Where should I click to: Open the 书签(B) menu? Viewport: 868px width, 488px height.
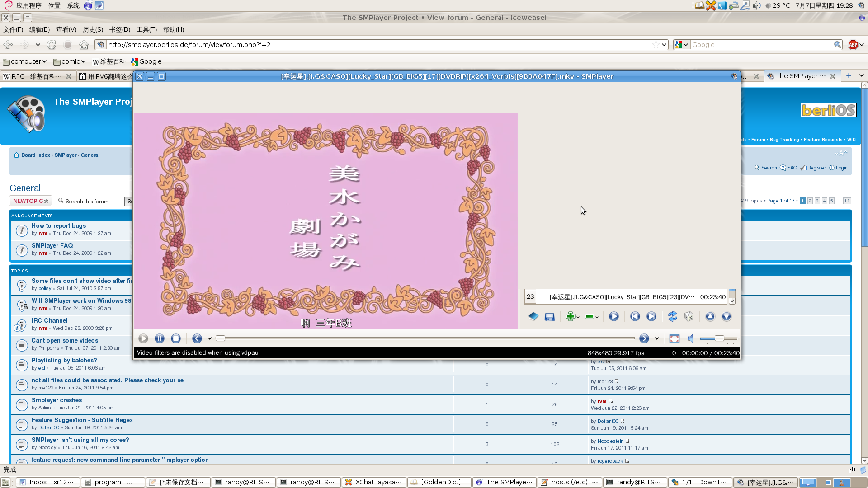click(x=119, y=30)
